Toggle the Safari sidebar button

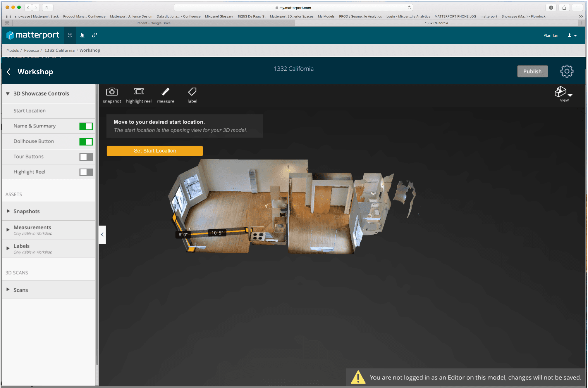point(48,8)
